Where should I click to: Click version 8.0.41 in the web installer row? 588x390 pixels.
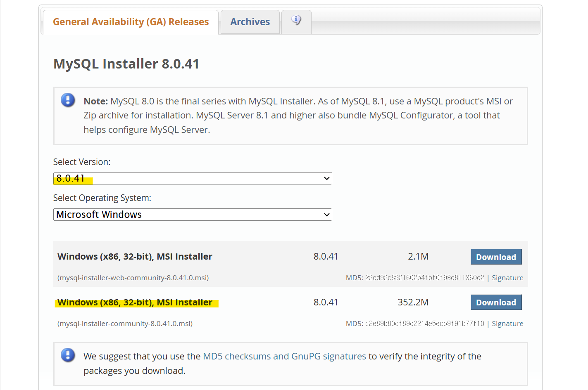tap(326, 256)
